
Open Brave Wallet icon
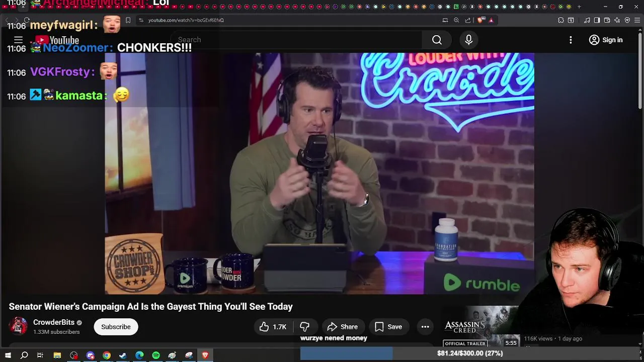coord(607,20)
